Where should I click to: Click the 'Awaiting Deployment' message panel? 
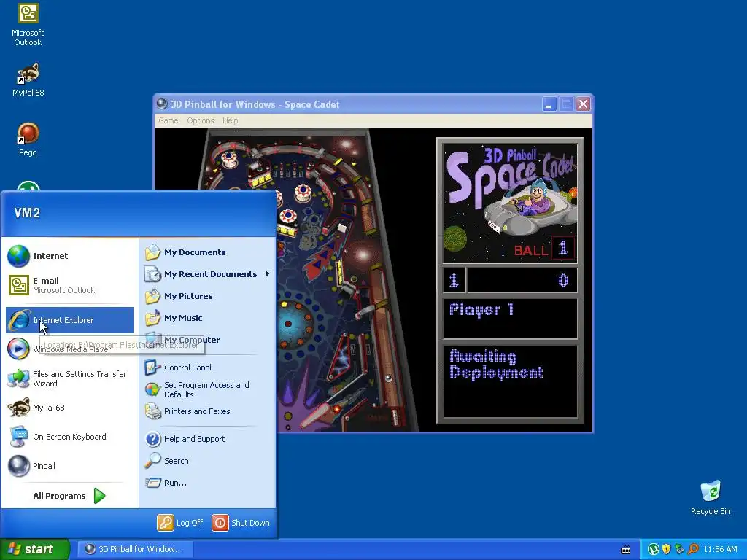[510, 381]
